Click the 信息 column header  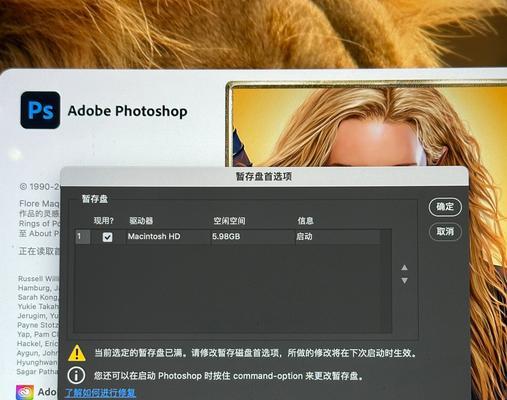coord(305,221)
